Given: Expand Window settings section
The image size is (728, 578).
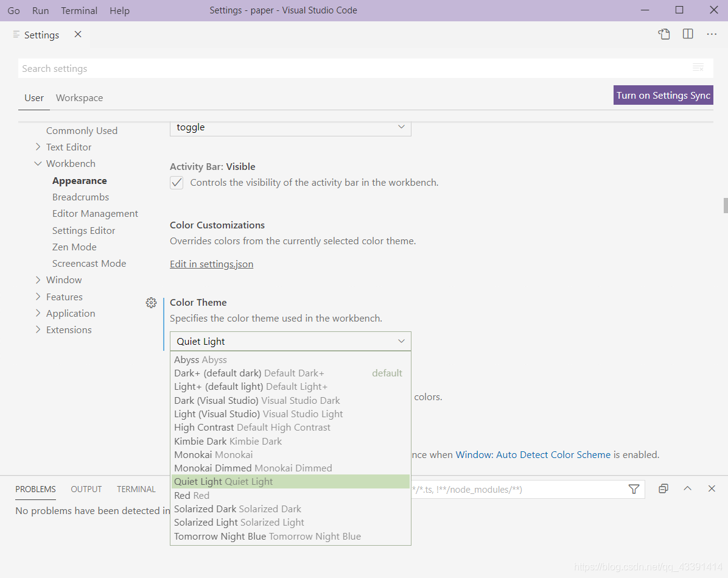Looking at the screenshot, I should click(x=38, y=280).
